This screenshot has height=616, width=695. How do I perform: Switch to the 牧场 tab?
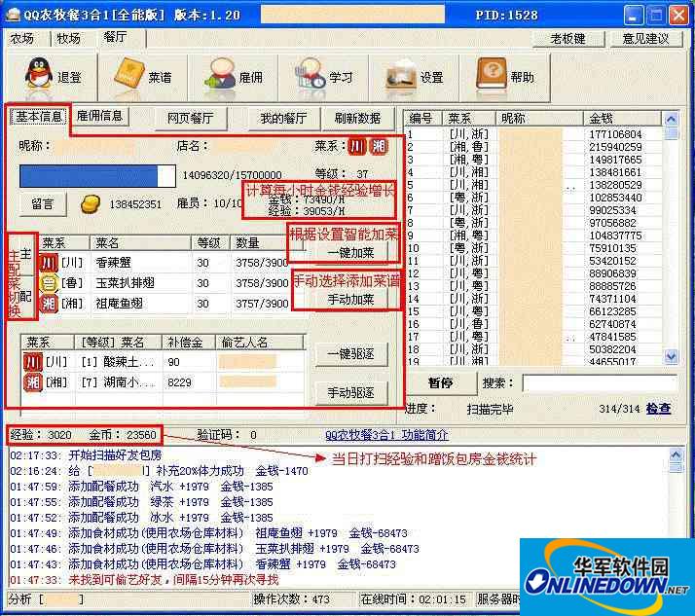click(x=69, y=39)
